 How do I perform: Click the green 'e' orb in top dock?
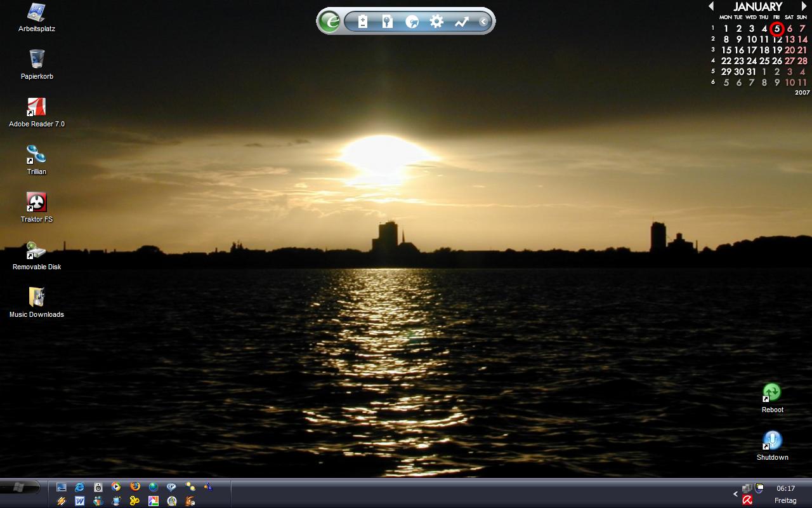(330, 22)
